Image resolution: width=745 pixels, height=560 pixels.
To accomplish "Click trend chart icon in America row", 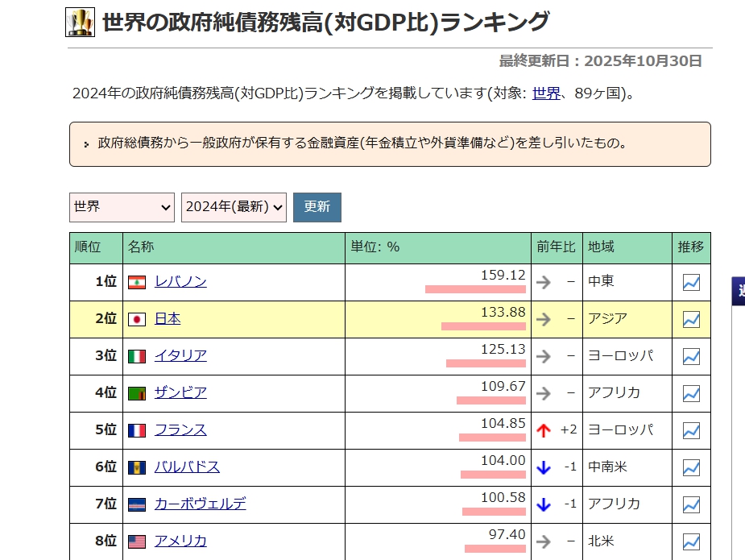I will [691, 541].
